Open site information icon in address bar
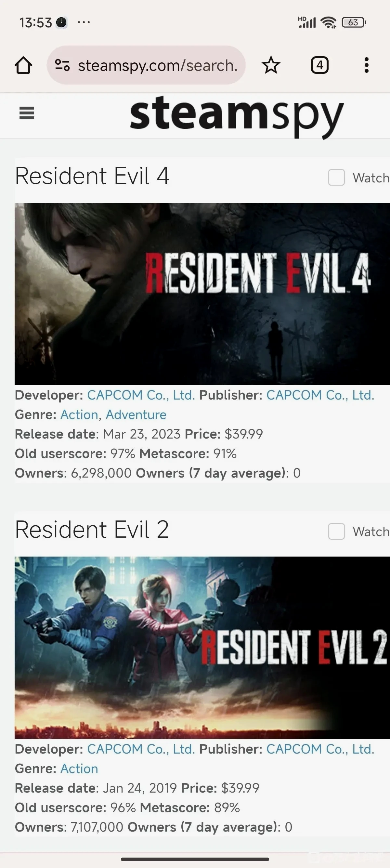Screen dimensions: 390x868 (62, 65)
